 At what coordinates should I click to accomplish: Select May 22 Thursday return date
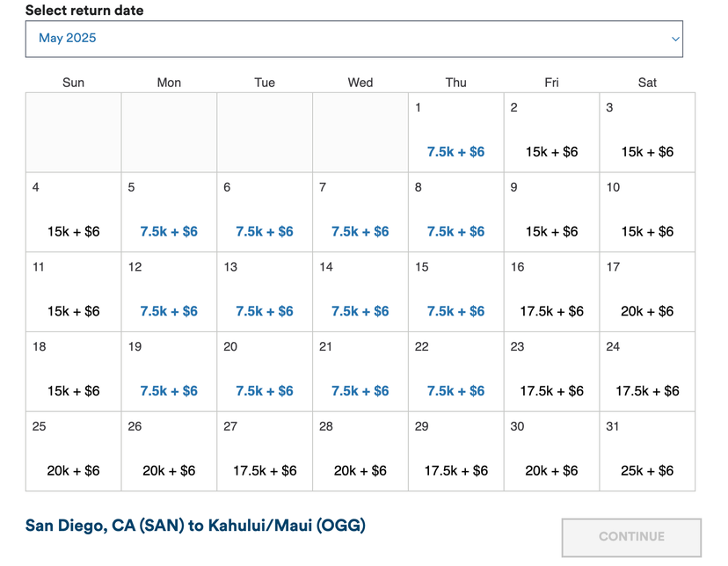455,371
